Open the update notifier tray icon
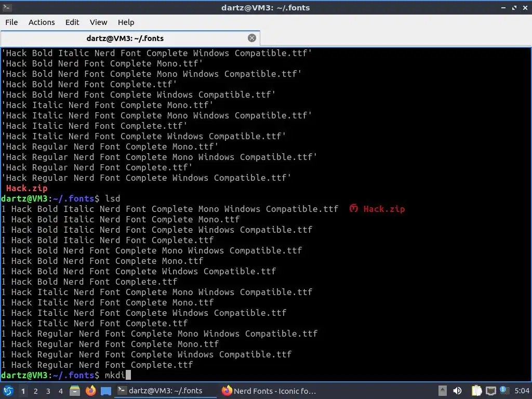 click(503, 390)
